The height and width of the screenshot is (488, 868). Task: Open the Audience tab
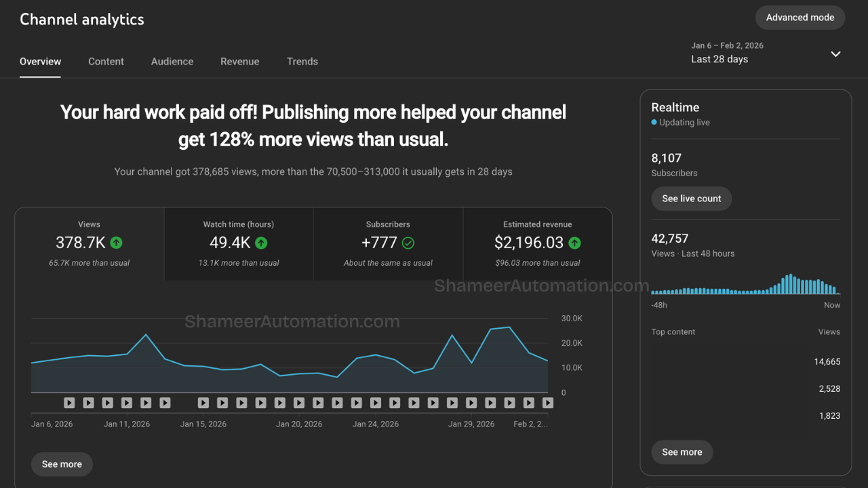[172, 62]
